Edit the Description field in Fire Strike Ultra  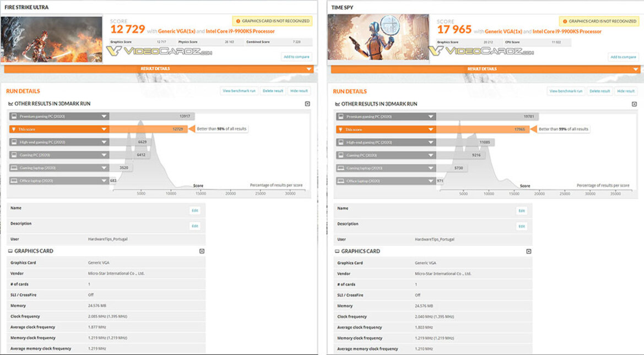pos(194,226)
